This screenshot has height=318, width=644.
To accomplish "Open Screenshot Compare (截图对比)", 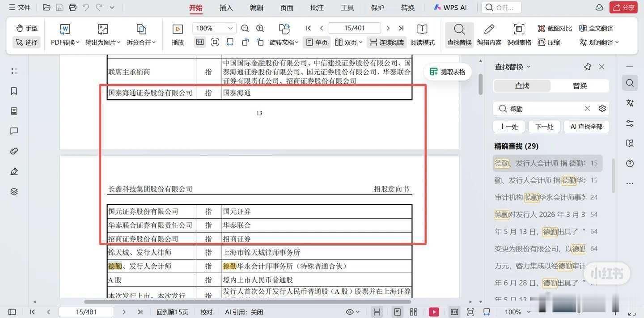I will click(555, 28).
